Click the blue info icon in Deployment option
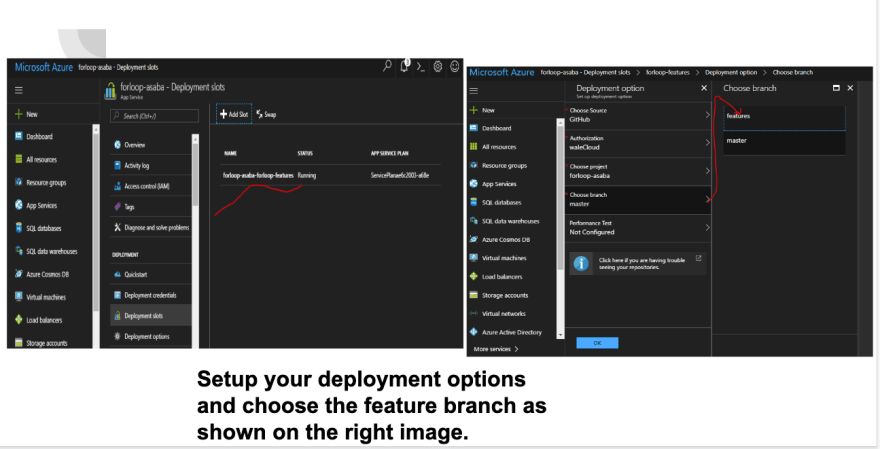The image size is (880, 449). [581, 263]
